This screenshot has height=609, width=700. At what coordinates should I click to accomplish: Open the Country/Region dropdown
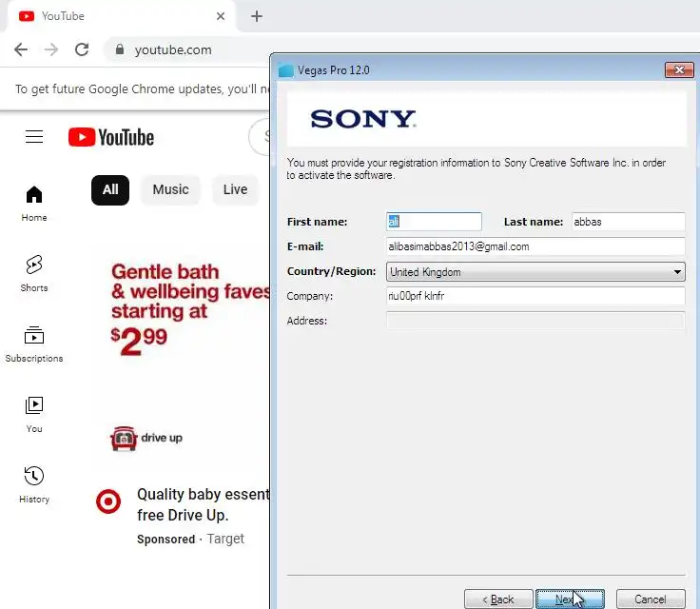coord(535,271)
